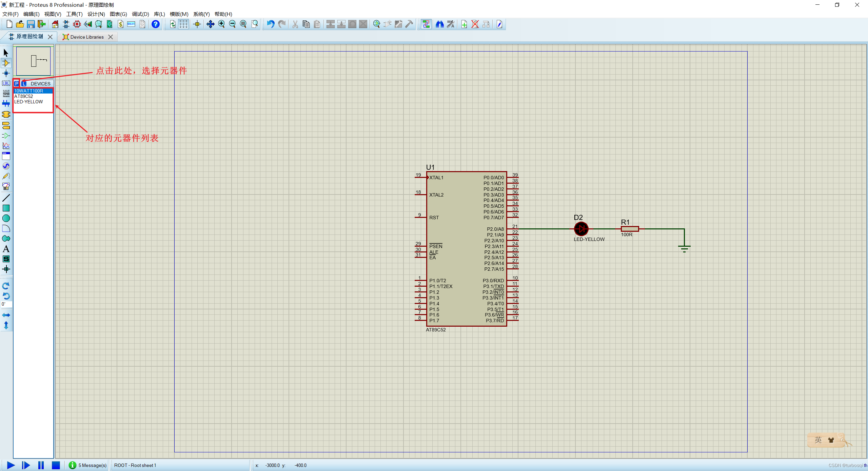Select 2D Graphics Box tool
This screenshot has width=868, height=471.
point(6,208)
